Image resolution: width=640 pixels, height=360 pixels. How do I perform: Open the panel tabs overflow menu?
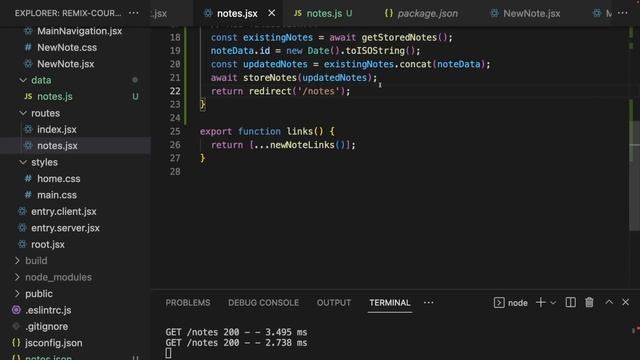pyautogui.click(x=429, y=302)
